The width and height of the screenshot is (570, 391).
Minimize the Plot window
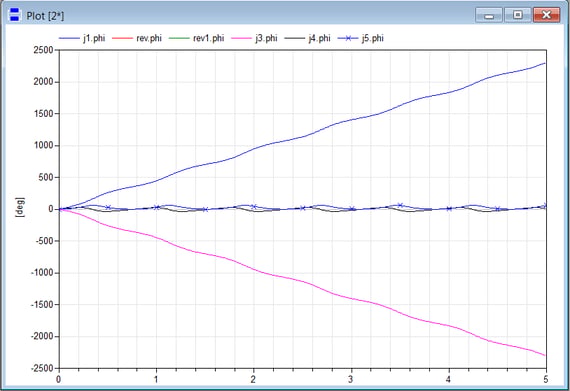[x=489, y=15]
